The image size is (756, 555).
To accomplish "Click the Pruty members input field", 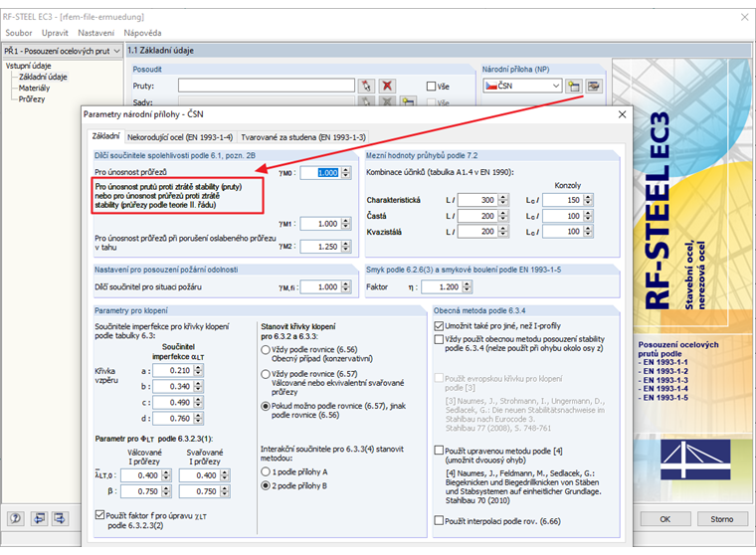I will [x=267, y=86].
